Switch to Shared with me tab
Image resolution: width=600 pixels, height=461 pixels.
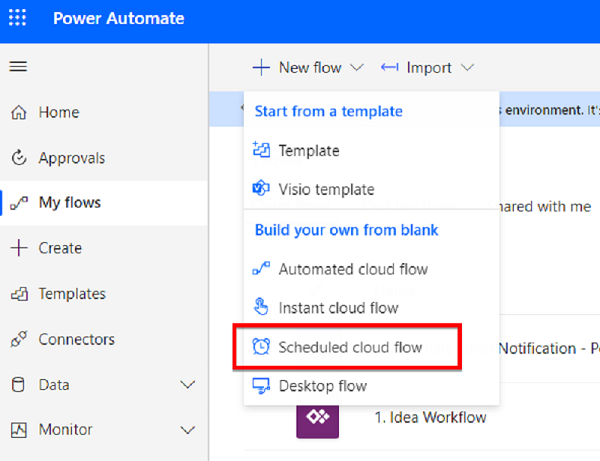coord(544,207)
